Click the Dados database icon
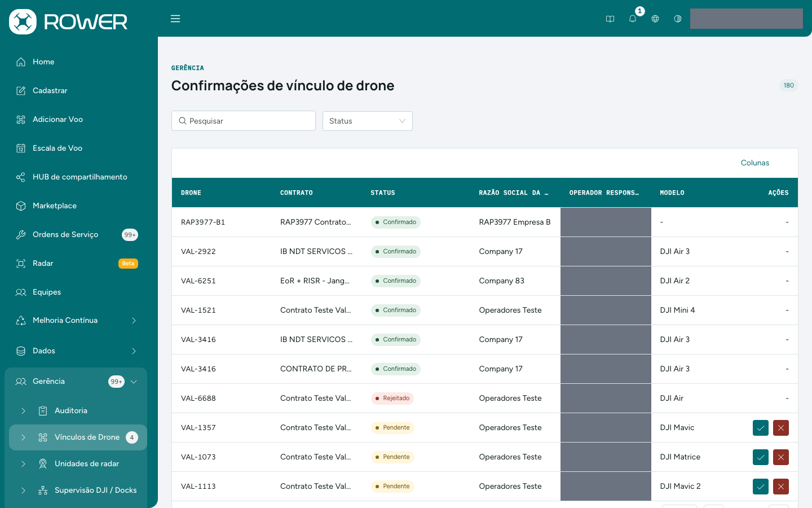Image resolution: width=812 pixels, height=508 pixels. (x=21, y=351)
